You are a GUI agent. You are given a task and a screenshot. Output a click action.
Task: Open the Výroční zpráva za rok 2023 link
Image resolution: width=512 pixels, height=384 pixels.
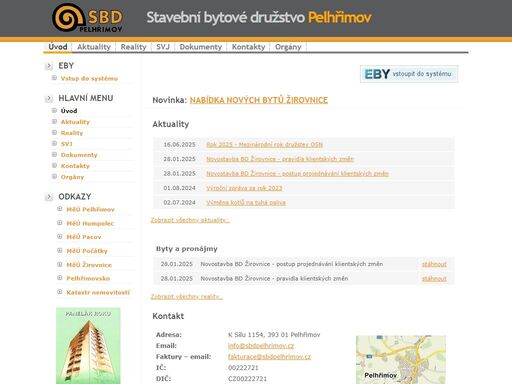coord(244,188)
